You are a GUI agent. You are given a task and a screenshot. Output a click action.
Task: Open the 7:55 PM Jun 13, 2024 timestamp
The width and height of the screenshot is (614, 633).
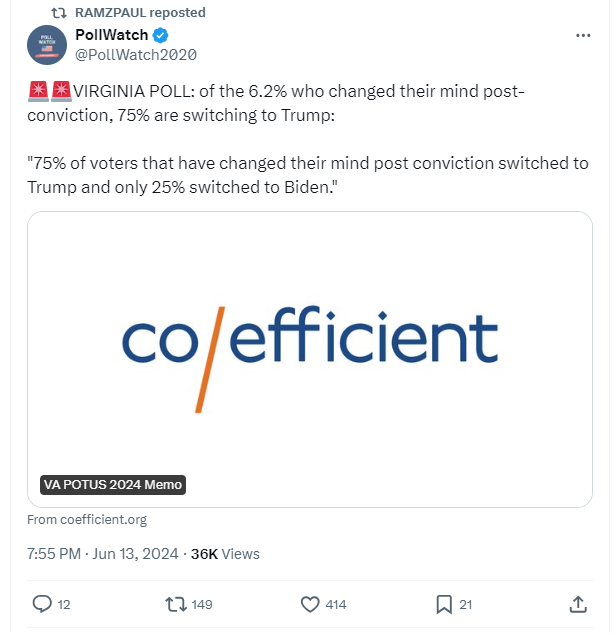pyautogui.click(x=103, y=554)
